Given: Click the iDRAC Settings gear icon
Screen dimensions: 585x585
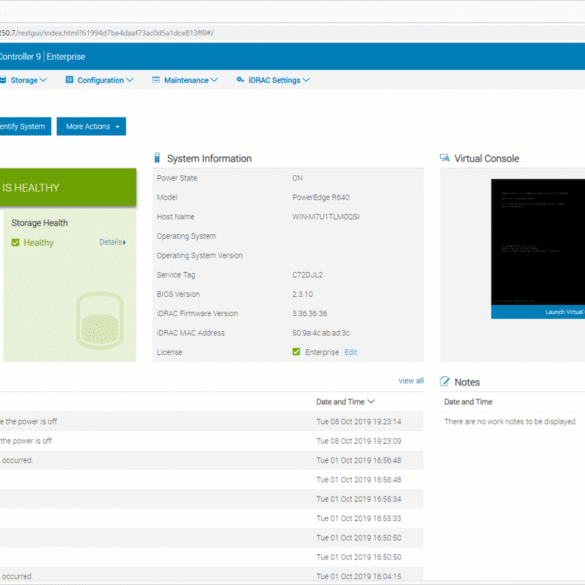Looking at the screenshot, I should click(240, 79).
